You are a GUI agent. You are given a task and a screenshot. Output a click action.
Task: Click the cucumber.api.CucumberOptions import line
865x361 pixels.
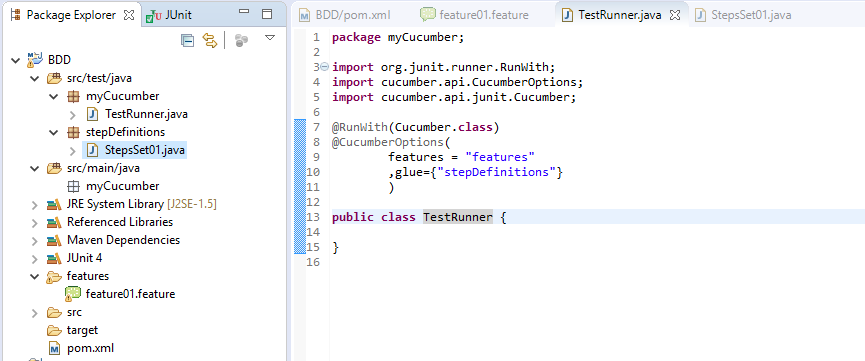click(458, 82)
